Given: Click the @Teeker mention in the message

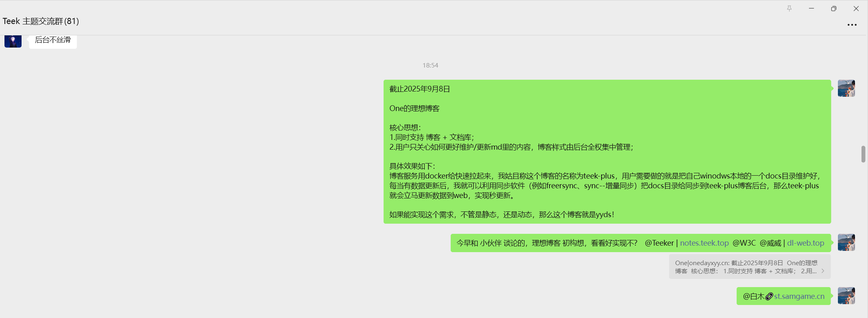Looking at the screenshot, I should [x=659, y=243].
